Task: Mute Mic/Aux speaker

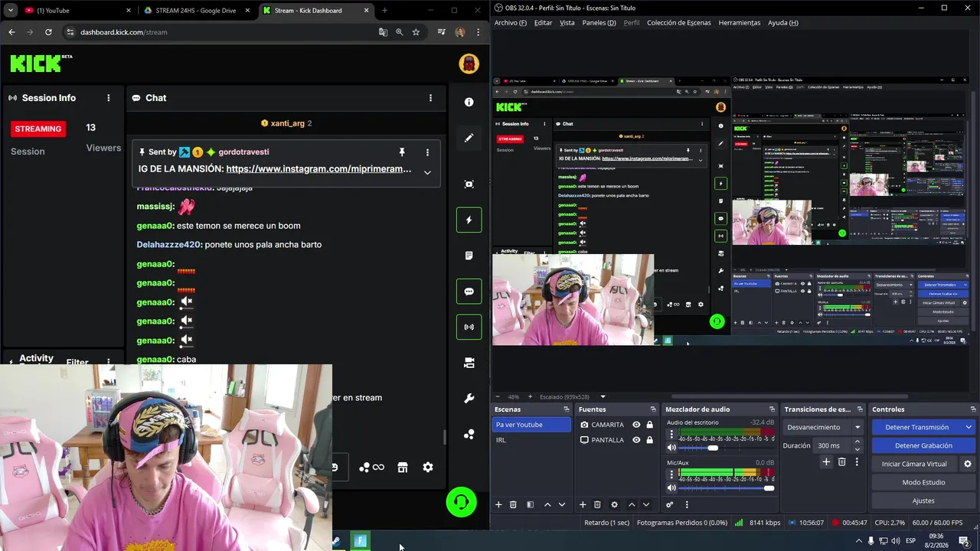Action: click(671, 487)
